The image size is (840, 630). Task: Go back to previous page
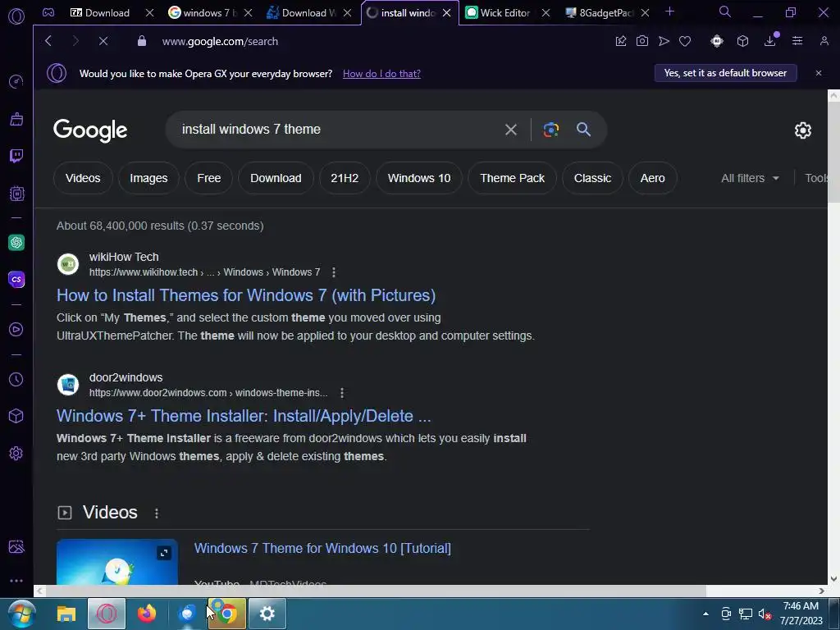click(48, 41)
